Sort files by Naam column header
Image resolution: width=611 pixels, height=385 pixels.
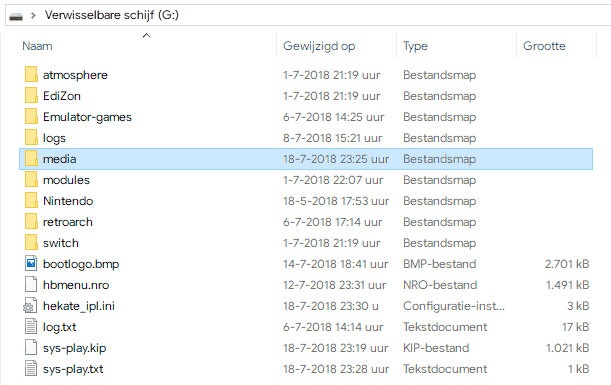tap(37, 46)
